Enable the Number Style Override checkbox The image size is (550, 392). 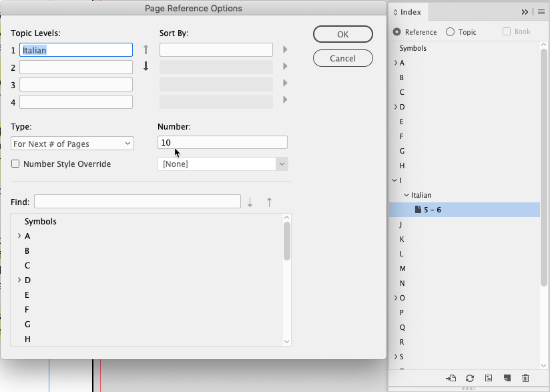[15, 164]
